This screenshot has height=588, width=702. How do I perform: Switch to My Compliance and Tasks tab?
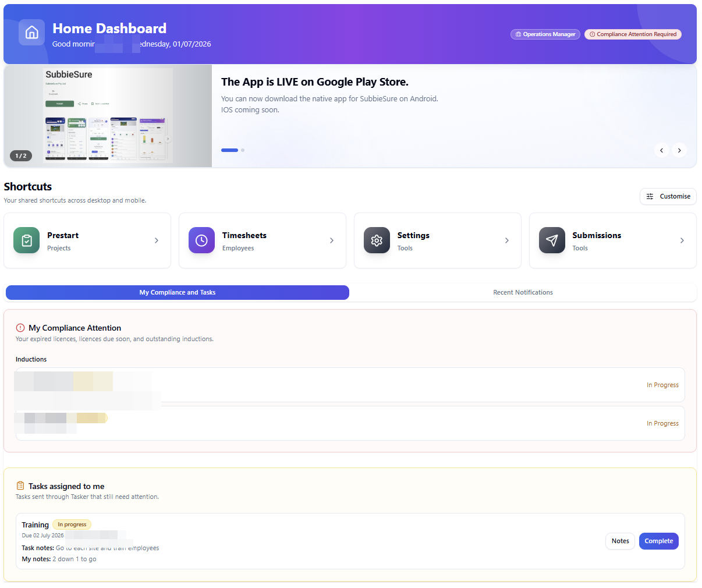pyautogui.click(x=178, y=292)
